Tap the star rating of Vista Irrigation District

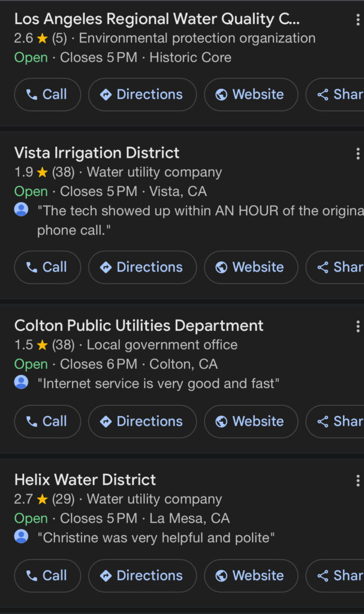click(x=42, y=173)
